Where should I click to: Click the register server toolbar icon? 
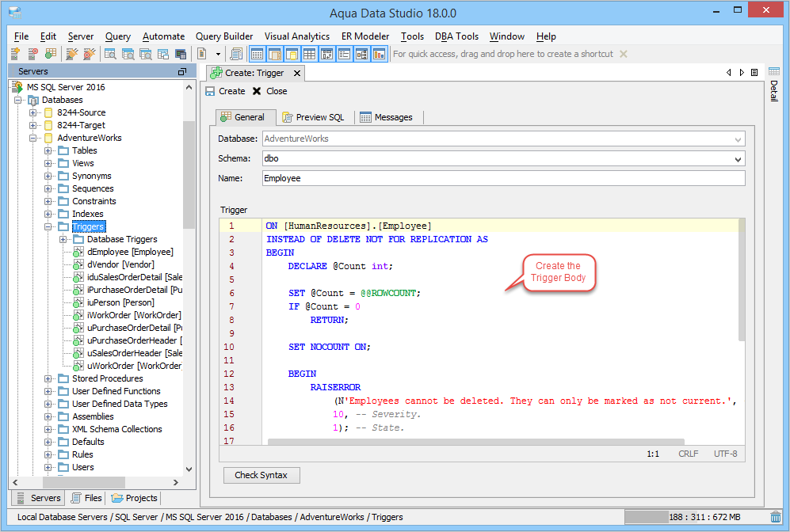[15, 54]
